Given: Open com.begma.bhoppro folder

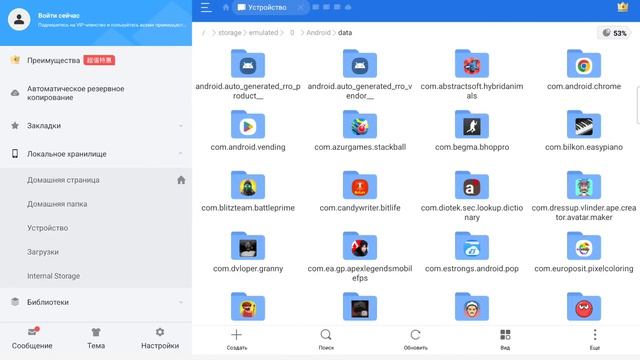Looking at the screenshot, I should click(x=472, y=131).
